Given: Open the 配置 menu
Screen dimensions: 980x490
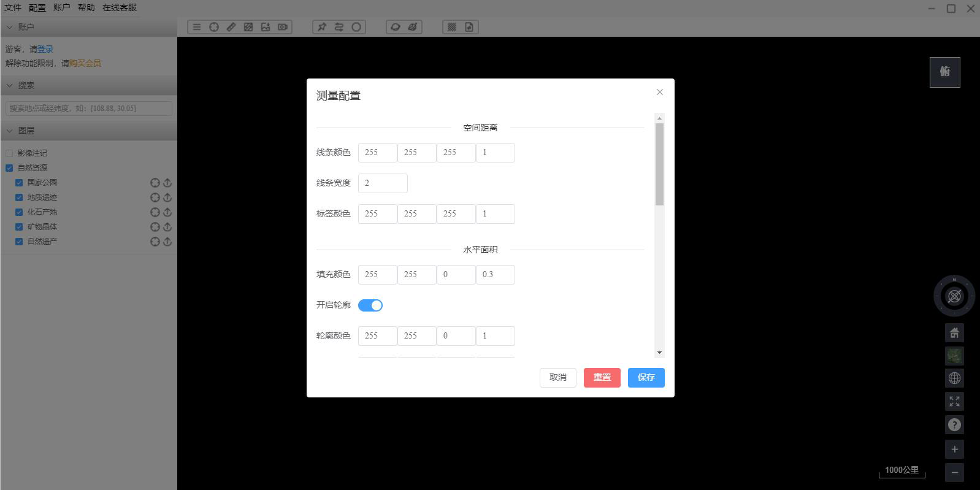Looking at the screenshot, I should pos(37,7).
